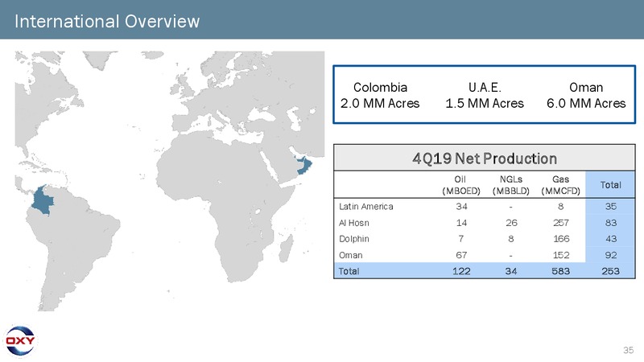Select the 'Dolphin' row label
Image resolution: width=644 pixels, height=362 pixels.
[354, 239]
